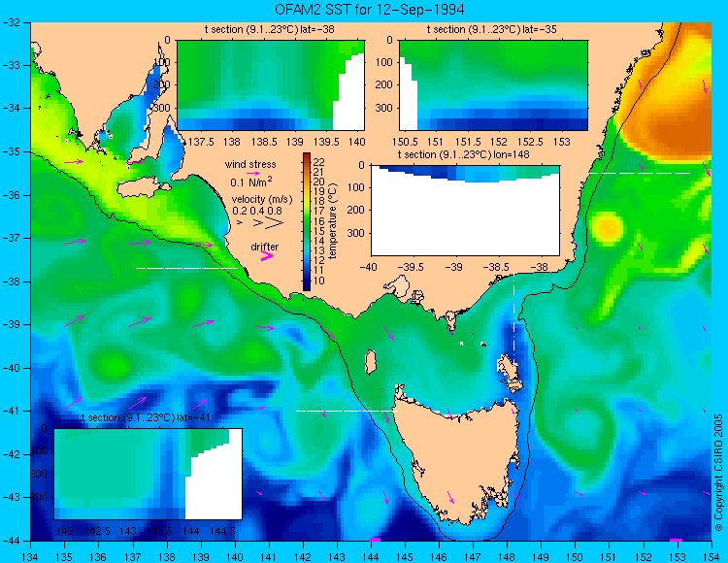The image size is (728, 563).
Task: Click the dashed white section line at latitude -35
Action: click(640, 173)
